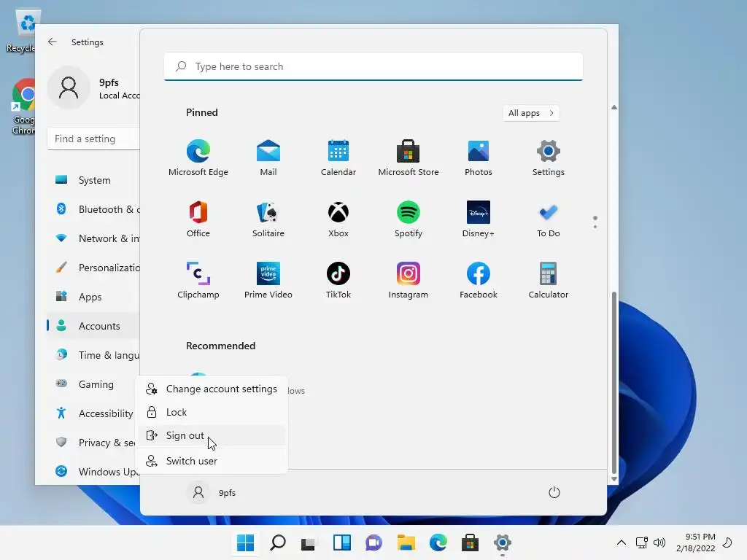The image size is (747, 560).
Task: Open Chat from the taskbar
Action: click(373, 542)
